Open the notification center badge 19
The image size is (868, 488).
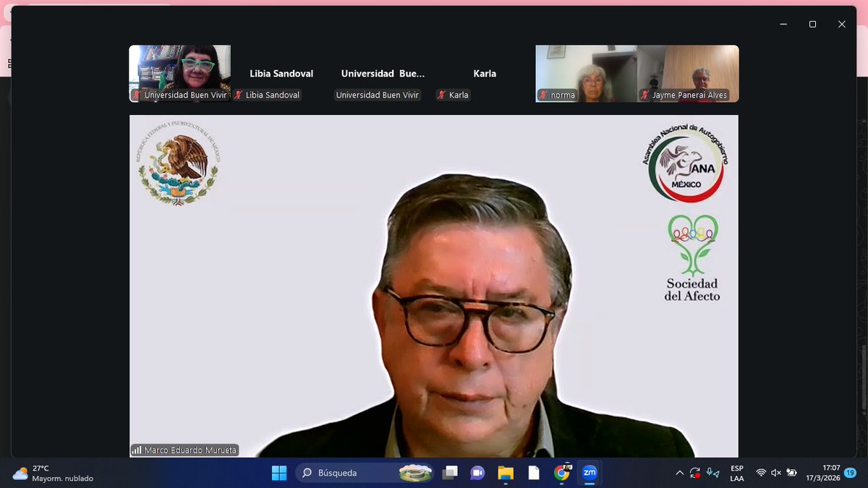tap(850, 473)
